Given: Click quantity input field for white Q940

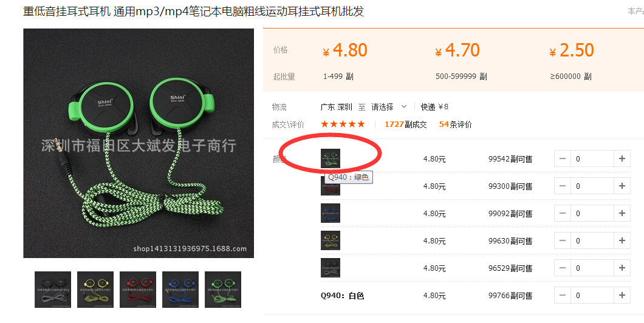Looking at the screenshot, I should point(592,295).
